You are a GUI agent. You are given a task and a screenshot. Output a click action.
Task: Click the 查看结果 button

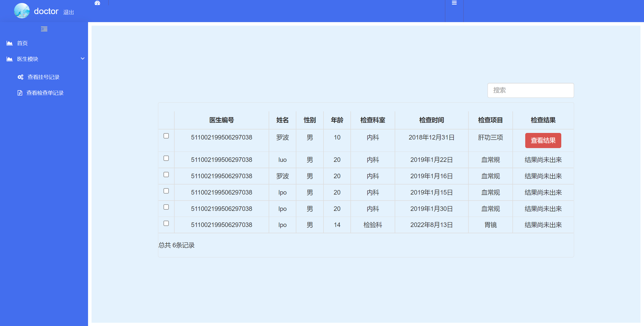(x=543, y=141)
